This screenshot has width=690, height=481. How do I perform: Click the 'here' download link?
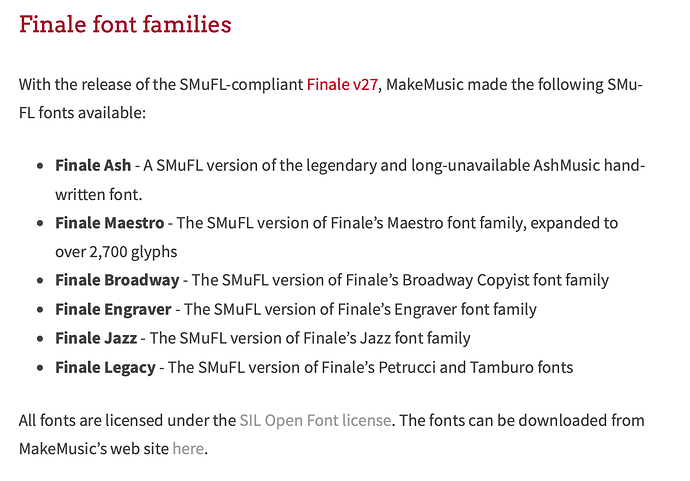pyautogui.click(x=187, y=449)
